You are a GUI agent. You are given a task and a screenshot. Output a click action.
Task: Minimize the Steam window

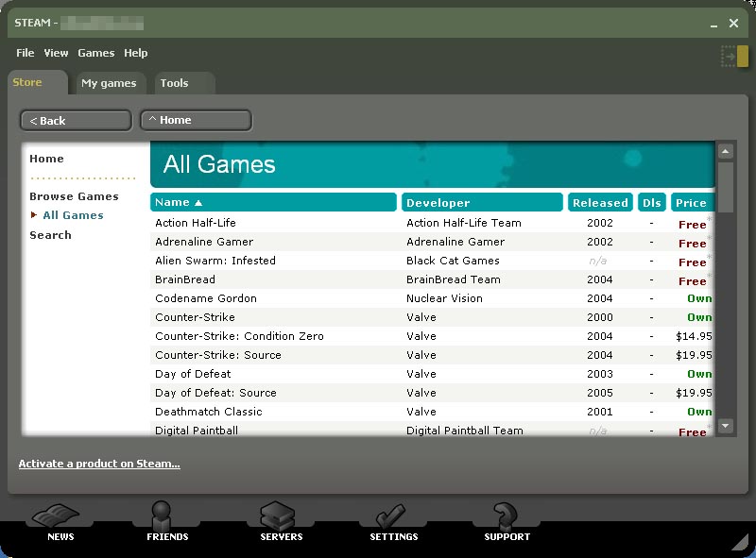pyautogui.click(x=713, y=25)
